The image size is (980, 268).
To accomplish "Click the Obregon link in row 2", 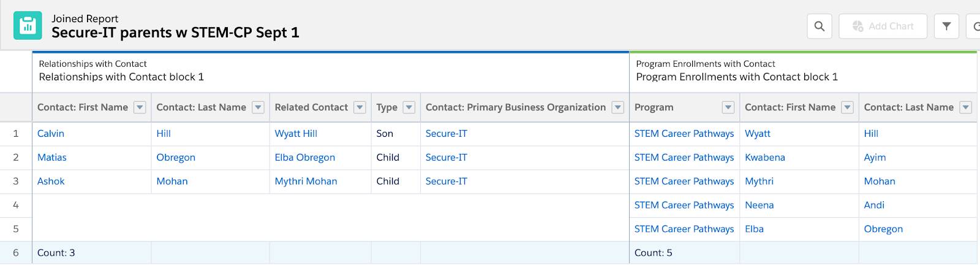I will pyautogui.click(x=176, y=158).
